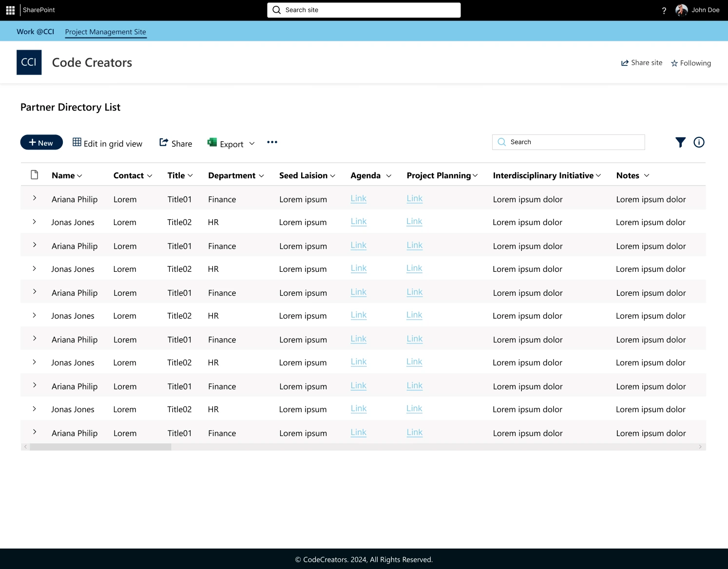
Task: Open the Department column dropdown
Action: point(263,175)
